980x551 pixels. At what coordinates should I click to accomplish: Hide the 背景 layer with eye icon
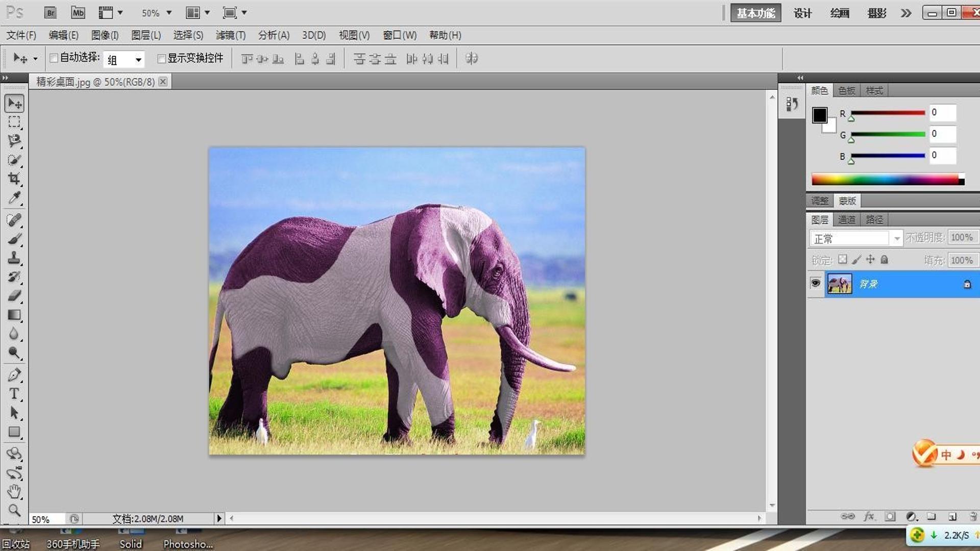point(815,283)
